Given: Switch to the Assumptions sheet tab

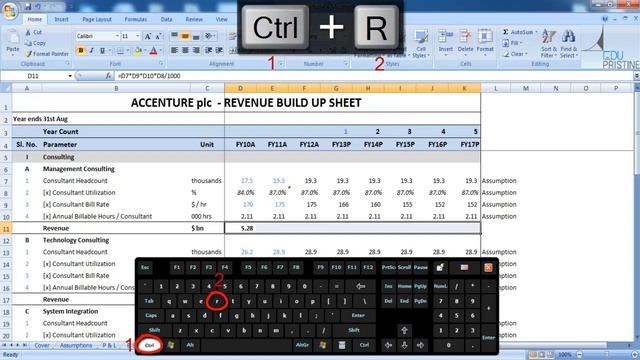Looking at the screenshot, I should coord(76,345).
